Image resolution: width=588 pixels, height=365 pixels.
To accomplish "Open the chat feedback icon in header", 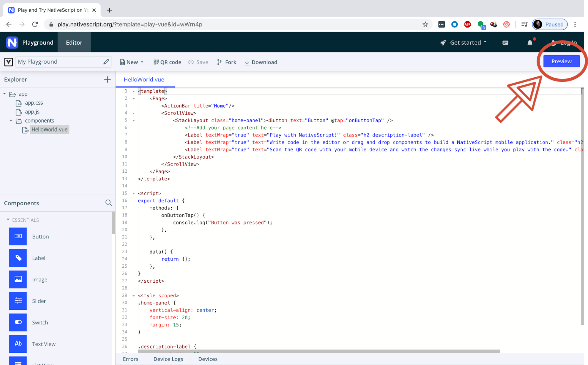I will [x=505, y=43].
